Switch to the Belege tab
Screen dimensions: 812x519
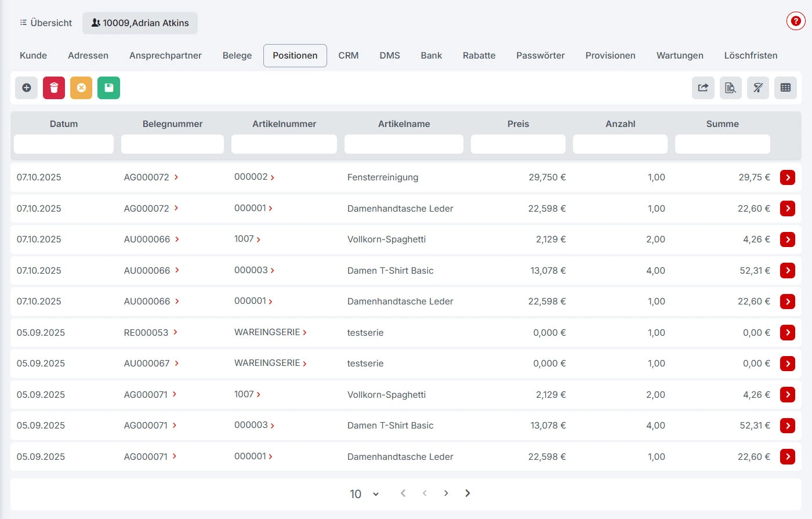point(237,56)
